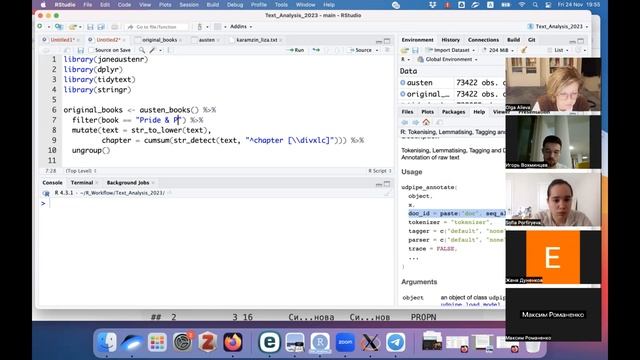Load workspace icon in Environment pane
Viewport: 640px width, 360px height.
[x=404, y=50]
